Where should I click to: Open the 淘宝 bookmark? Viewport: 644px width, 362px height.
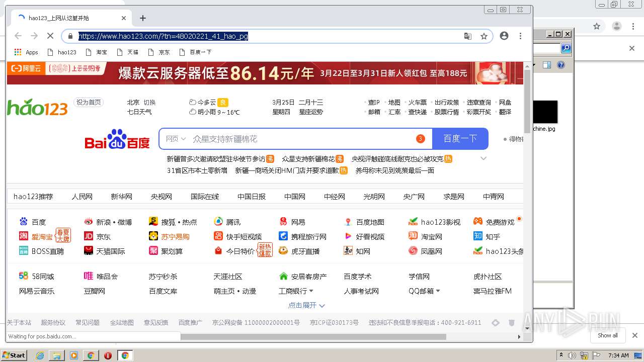click(x=97, y=52)
